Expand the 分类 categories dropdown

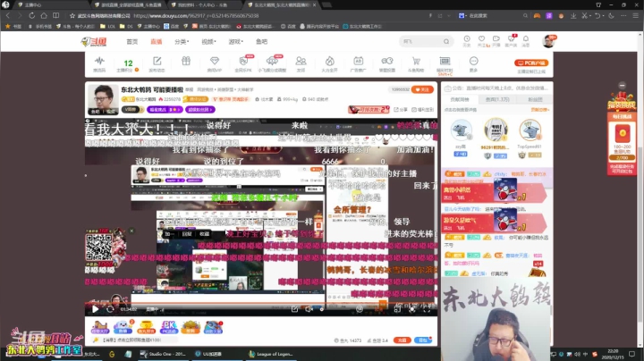pos(182,41)
